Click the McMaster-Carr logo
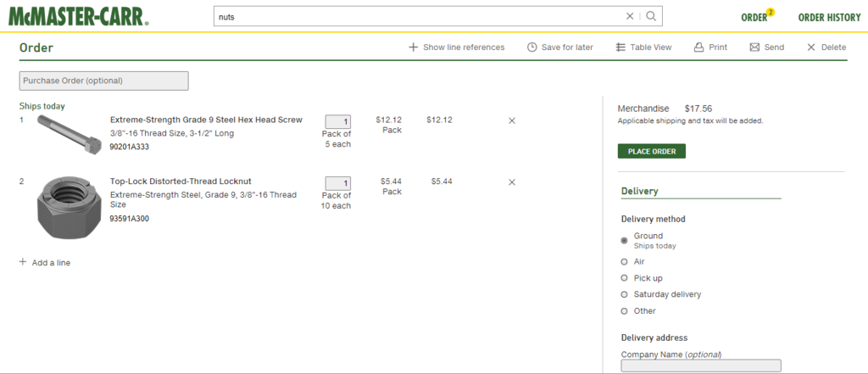Screen dimensions: 868x374 (x=79, y=17)
